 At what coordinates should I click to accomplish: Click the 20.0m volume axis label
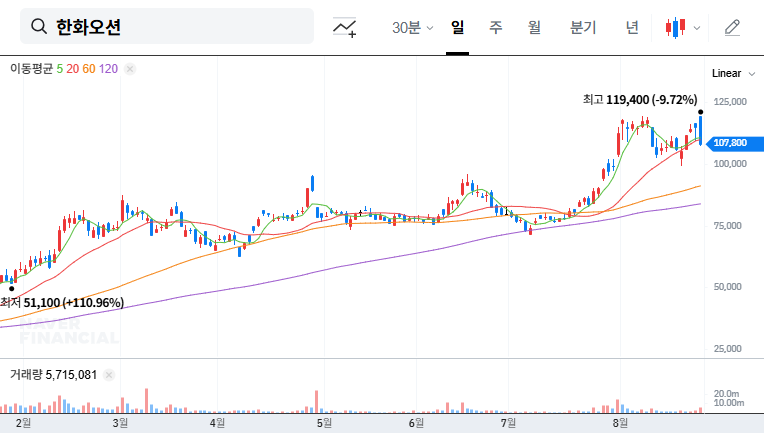(726, 394)
